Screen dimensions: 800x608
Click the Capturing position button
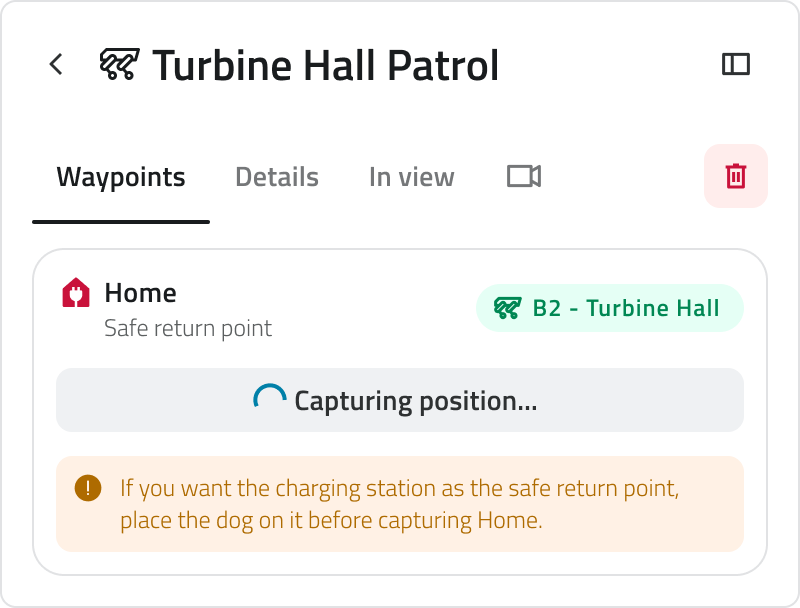point(400,400)
